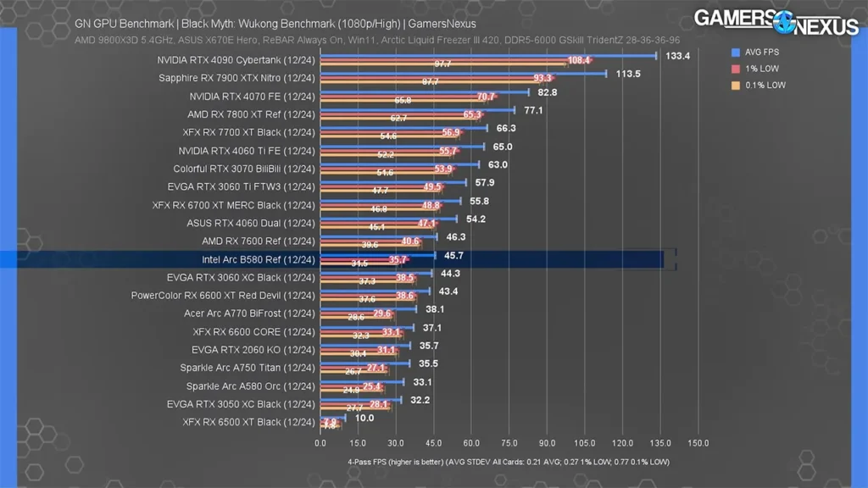Click the 150.0 x-axis tick label
Image resolution: width=868 pixels, height=488 pixels.
coord(698,443)
